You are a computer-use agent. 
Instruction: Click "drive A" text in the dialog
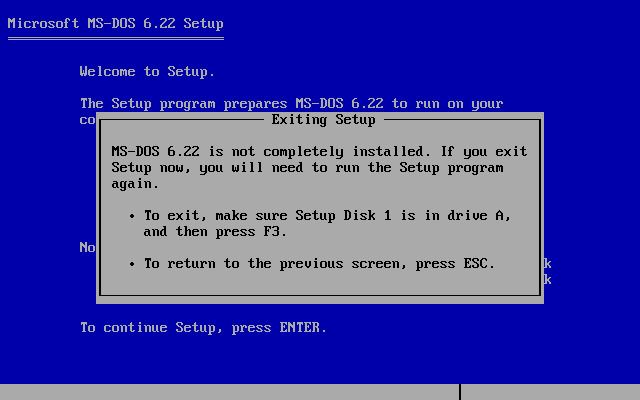click(x=476, y=215)
